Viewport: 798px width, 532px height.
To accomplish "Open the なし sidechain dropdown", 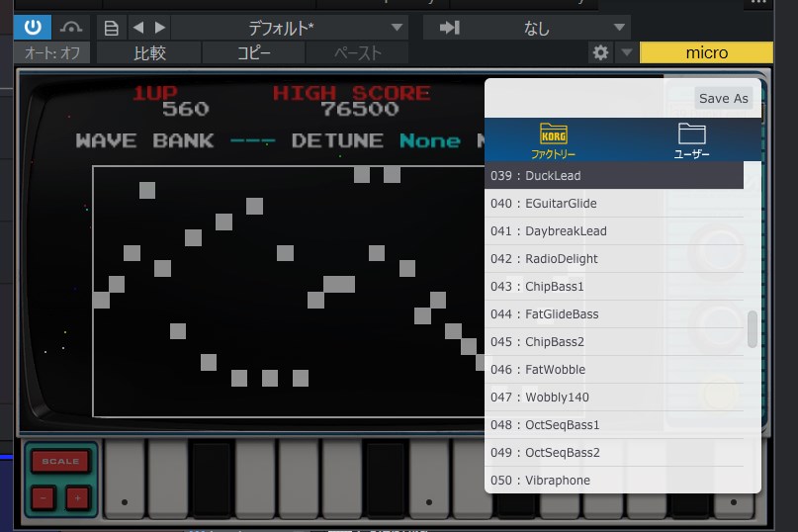I will pyautogui.click(x=526, y=28).
